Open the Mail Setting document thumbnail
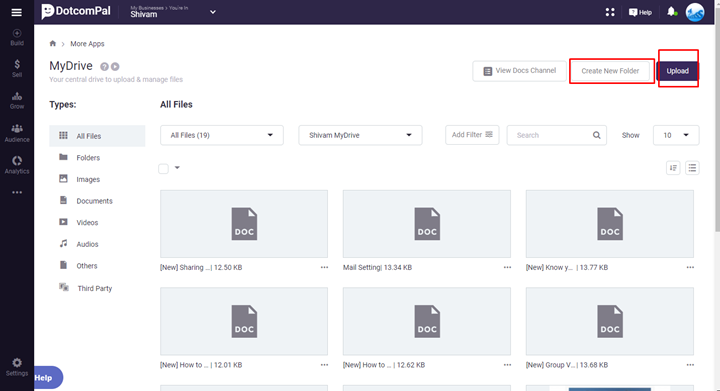Image resolution: width=720 pixels, height=391 pixels. click(427, 224)
